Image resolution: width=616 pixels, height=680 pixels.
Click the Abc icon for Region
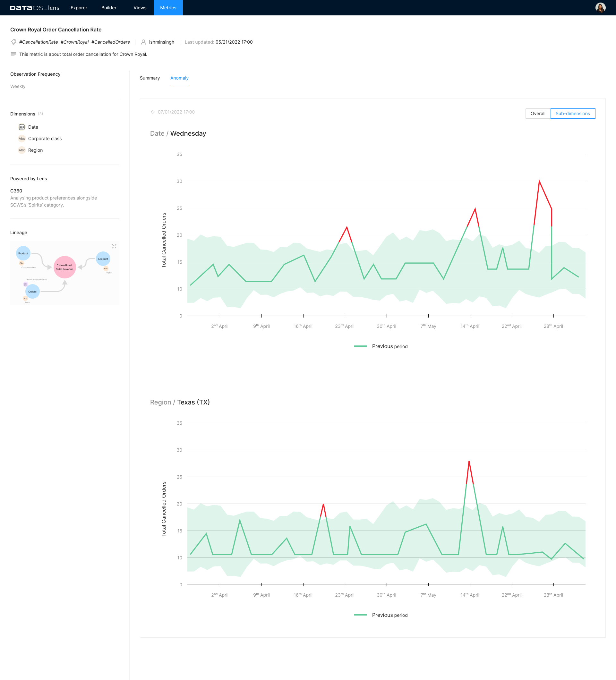[x=22, y=150]
